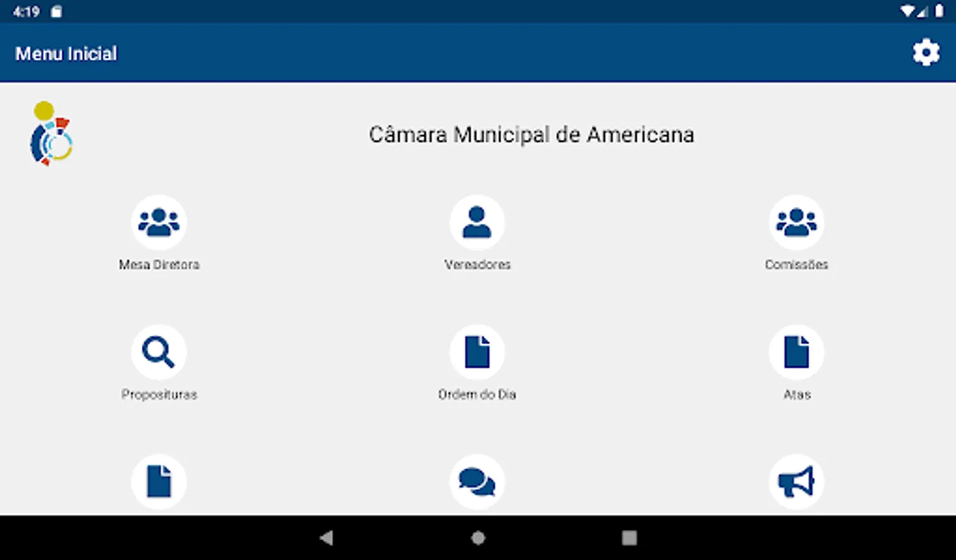Image resolution: width=956 pixels, height=560 pixels.
Task: Tap the chat bubbles icon
Action: [x=477, y=482]
